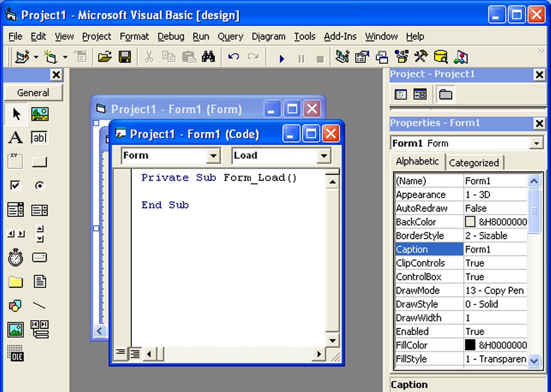This screenshot has height=392, width=551.
Task: Open the Debug menu
Action: 171,36
